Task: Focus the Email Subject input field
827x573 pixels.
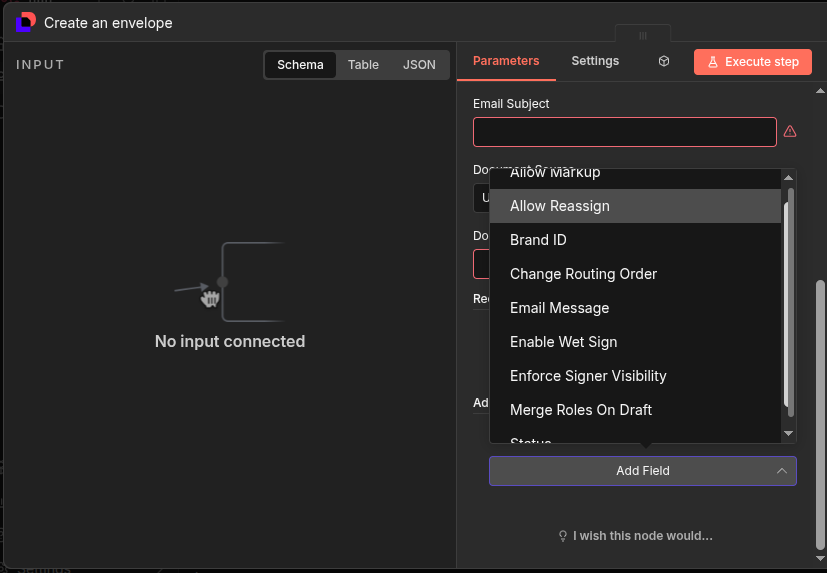Action: [624, 132]
